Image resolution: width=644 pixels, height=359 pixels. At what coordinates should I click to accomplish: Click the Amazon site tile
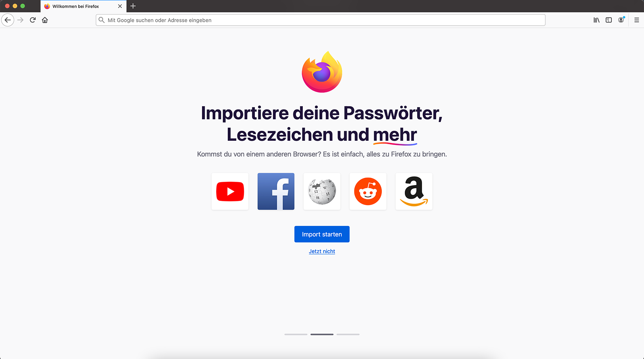click(414, 191)
